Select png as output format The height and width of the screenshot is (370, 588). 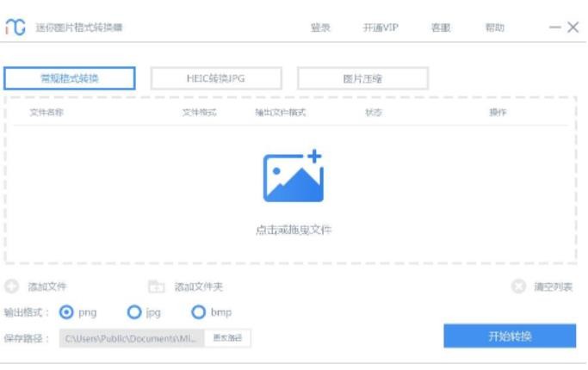pyautogui.click(x=66, y=312)
